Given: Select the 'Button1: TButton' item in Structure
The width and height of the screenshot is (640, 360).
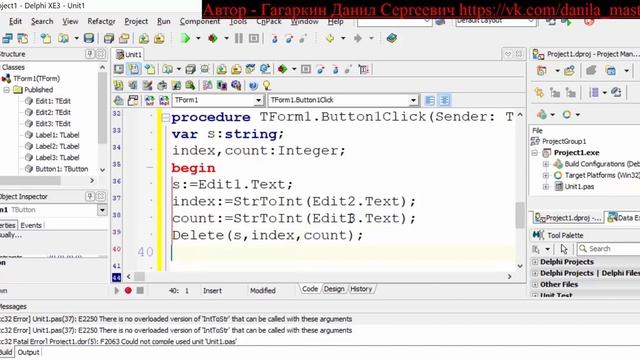Looking at the screenshot, I should (62, 169).
